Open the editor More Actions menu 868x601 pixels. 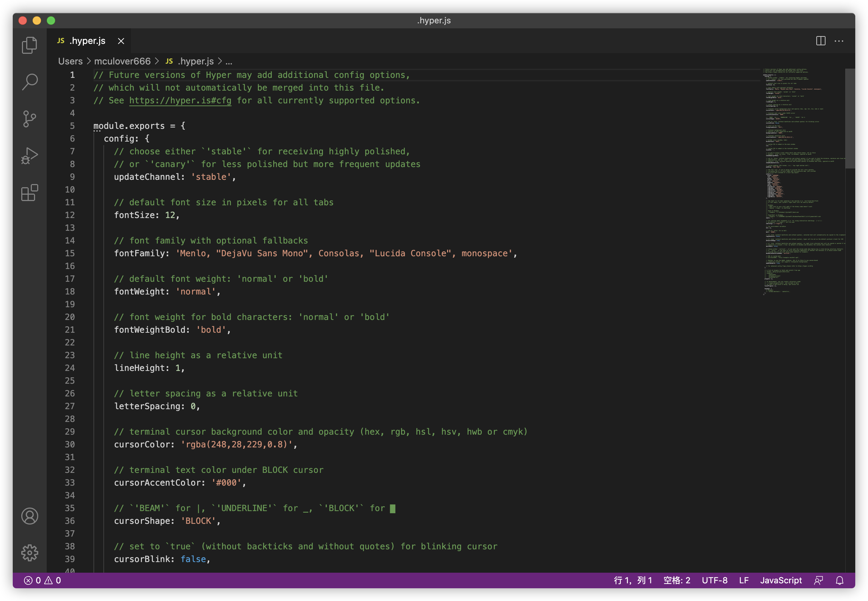[839, 41]
